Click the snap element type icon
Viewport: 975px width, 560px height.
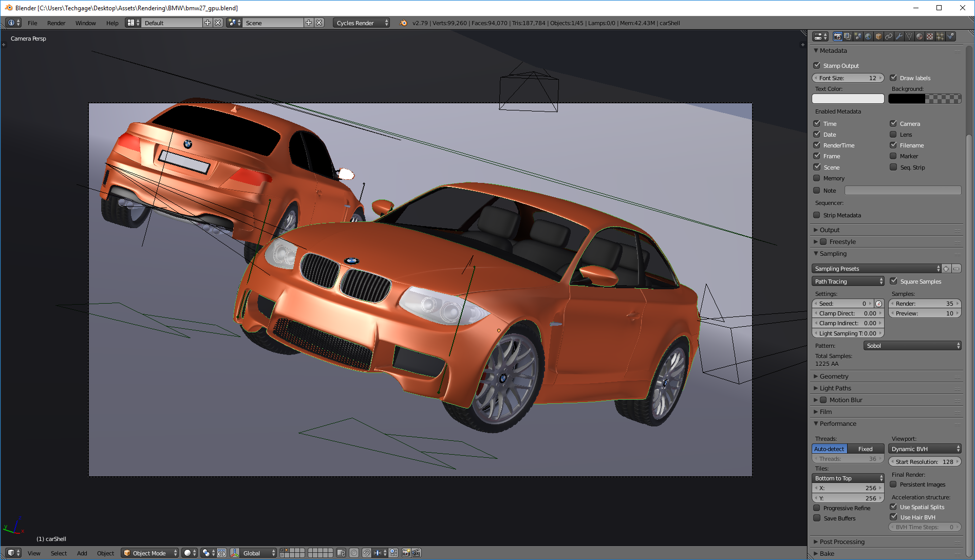coord(380,553)
